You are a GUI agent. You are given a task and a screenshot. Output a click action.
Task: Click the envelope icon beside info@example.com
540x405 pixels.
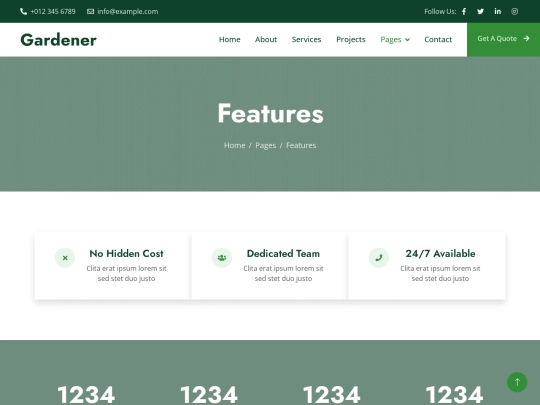point(90,12)
